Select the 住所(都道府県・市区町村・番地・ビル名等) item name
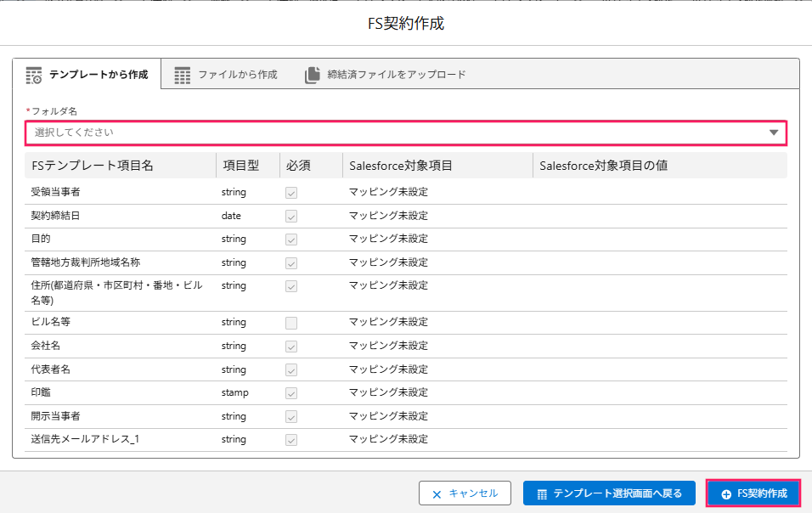This screenshot has width=812, height=513. tap(116, 292)
